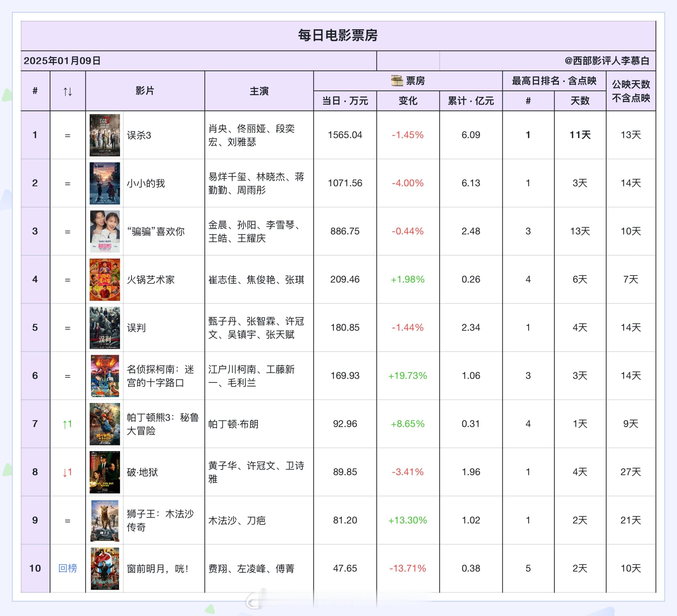Click the film title "骗骗"喜欢你
Viewport: 677px width, 616px height.
click(x=156, y=231)
